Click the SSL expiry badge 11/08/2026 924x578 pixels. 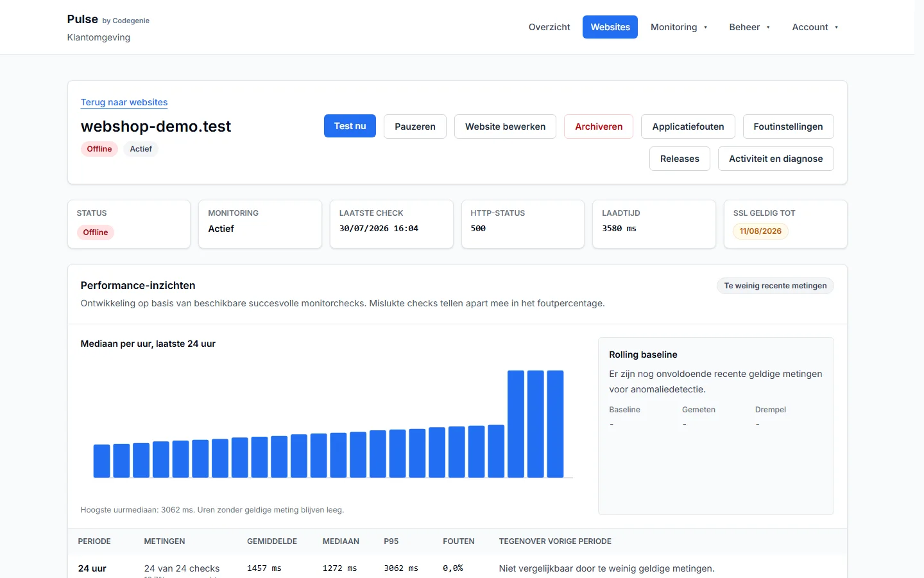[x=760, y=231]
